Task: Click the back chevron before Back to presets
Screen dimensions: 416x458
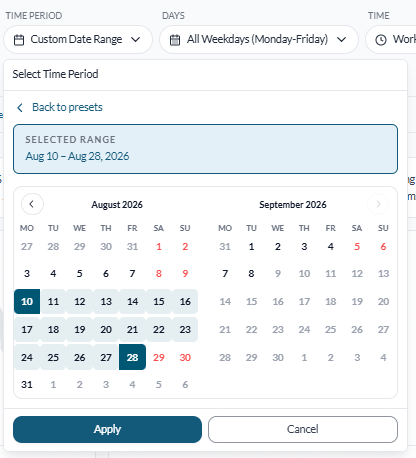Action: (20, 107)
